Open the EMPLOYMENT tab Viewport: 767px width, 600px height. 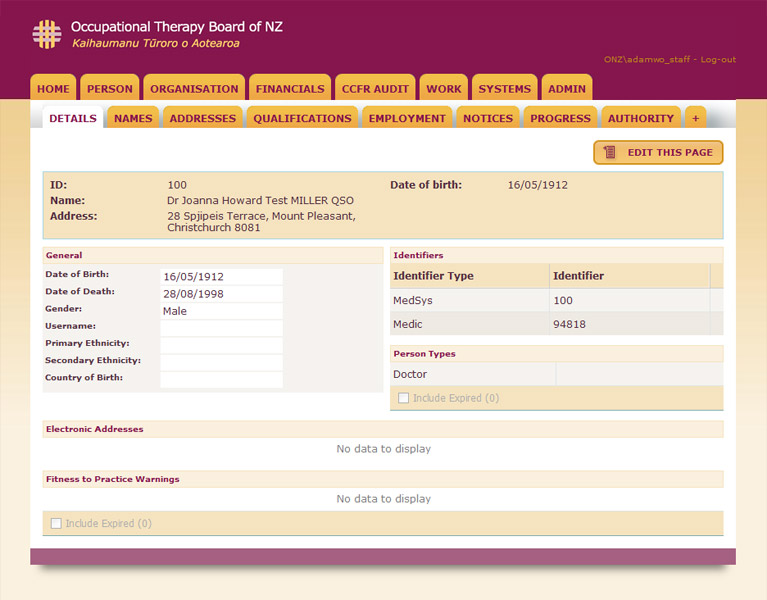pyautogui.click(x=407, y=118)
